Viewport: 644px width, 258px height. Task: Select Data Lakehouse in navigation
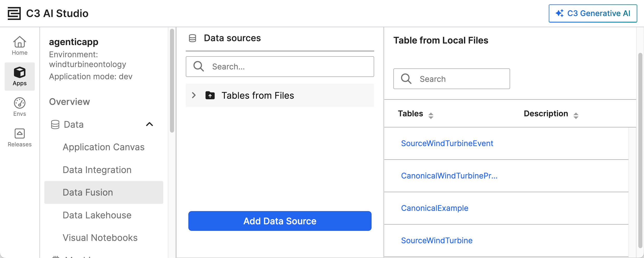pyautogui.click(x=97, y=215)
